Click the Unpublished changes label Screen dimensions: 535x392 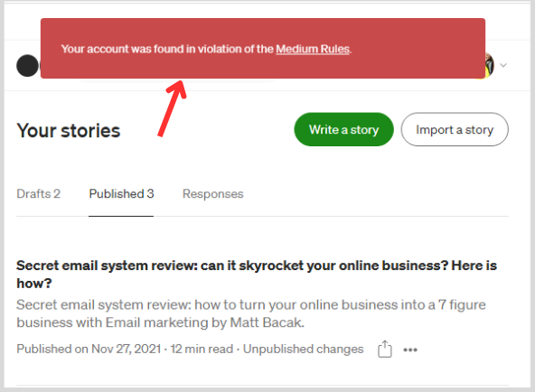[303, 349]
